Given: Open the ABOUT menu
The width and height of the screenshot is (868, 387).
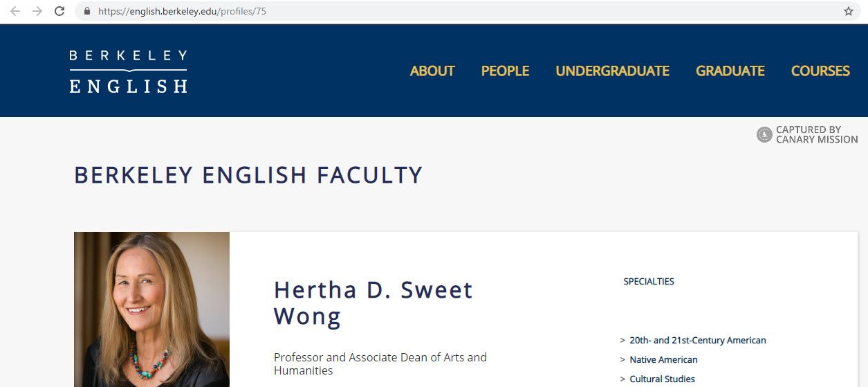Looking at the screenshot, I should point(432,71).
